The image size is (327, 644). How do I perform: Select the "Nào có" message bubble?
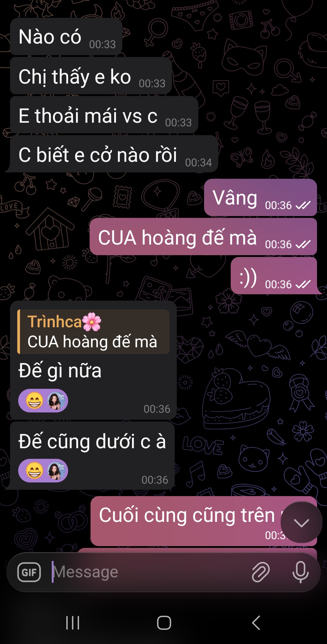click(66, 36)
